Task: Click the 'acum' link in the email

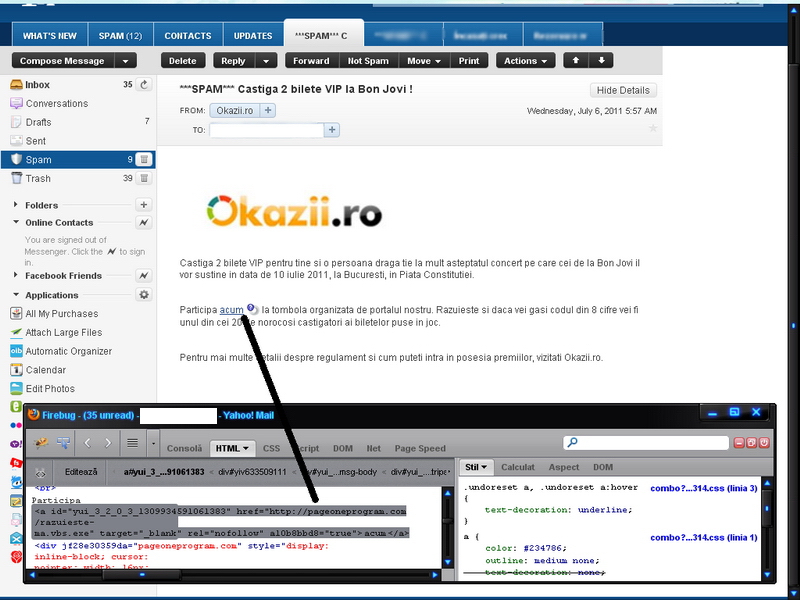Action: [231, 310]
